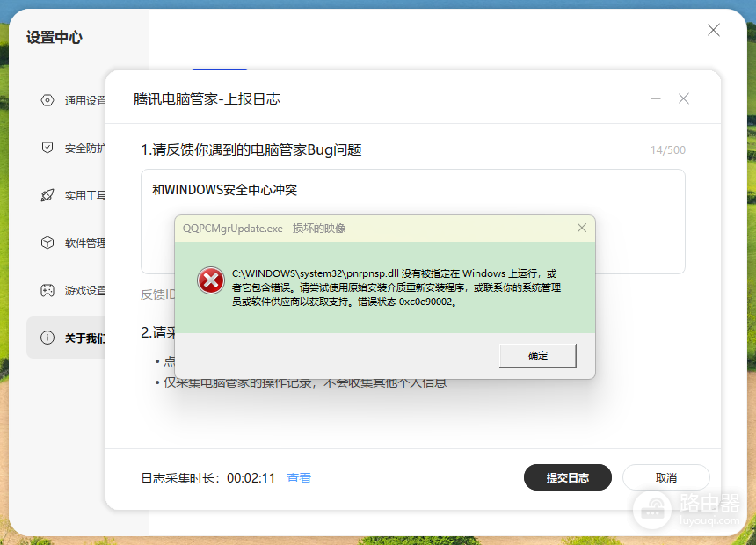Click the heading 1.请反馈你遇到的电脑管家Bug问题
This screenshot has height=545, width=756.
click(x=251, y=150)
